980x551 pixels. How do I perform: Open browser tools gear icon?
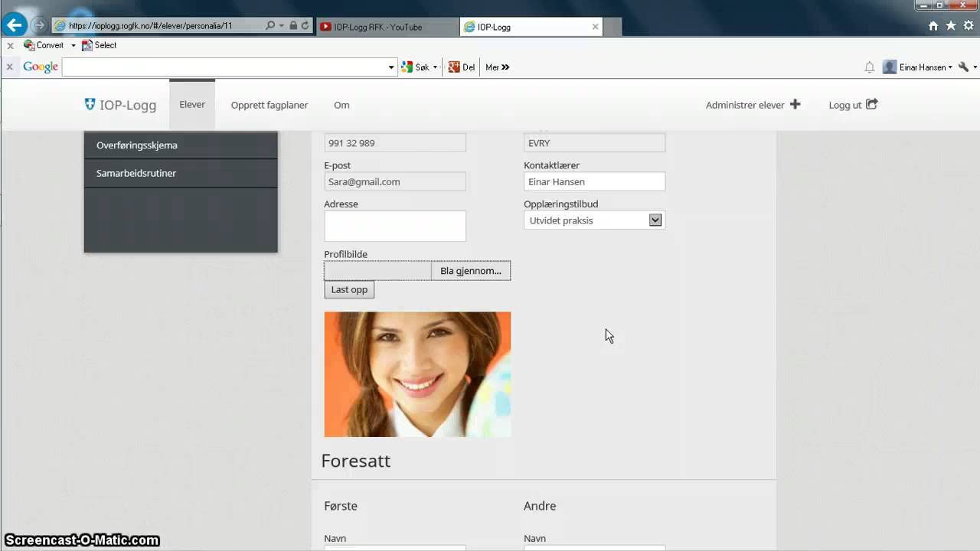point(969,26)
